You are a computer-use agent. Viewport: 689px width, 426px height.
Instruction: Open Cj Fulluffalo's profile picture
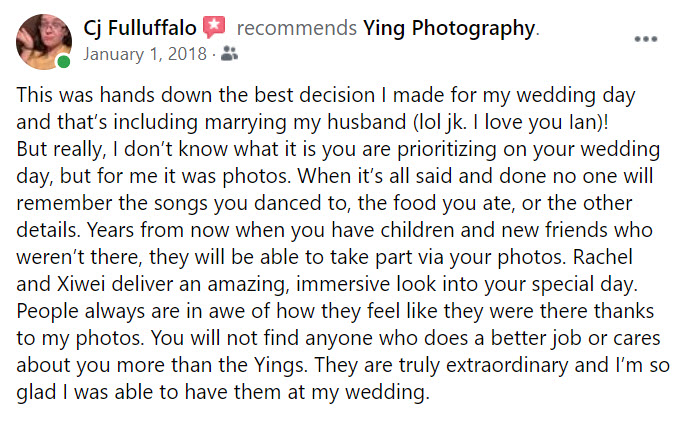click(44, 42)
